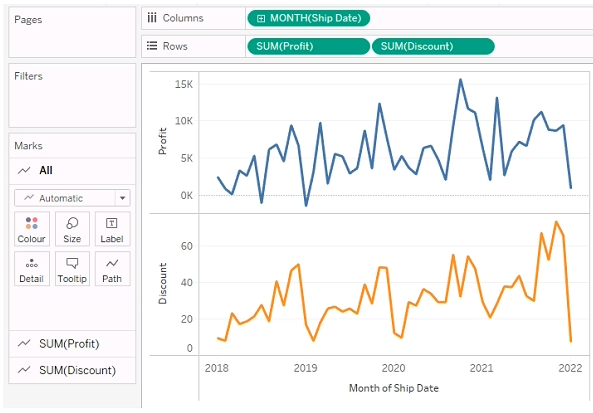Click the Columns shelf icon
Image resolution: width=593 pixels, height=413 pixels.
tap(152, 18)
